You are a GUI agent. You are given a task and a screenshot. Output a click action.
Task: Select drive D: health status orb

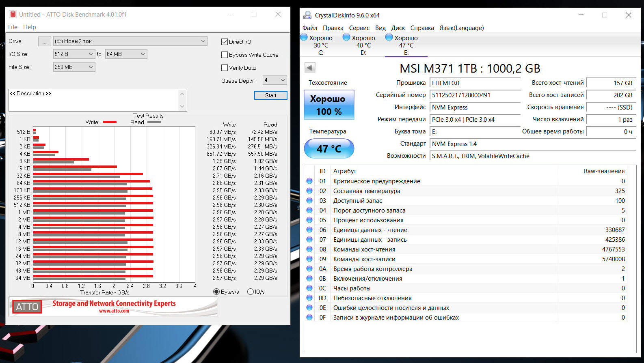(x=346, y=37)
